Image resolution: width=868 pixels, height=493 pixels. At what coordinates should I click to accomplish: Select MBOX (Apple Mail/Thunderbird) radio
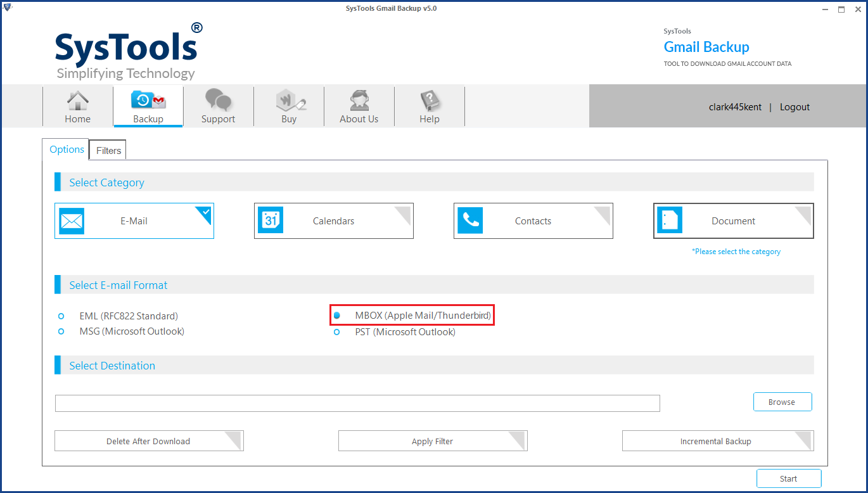click(x=337, y=315)
